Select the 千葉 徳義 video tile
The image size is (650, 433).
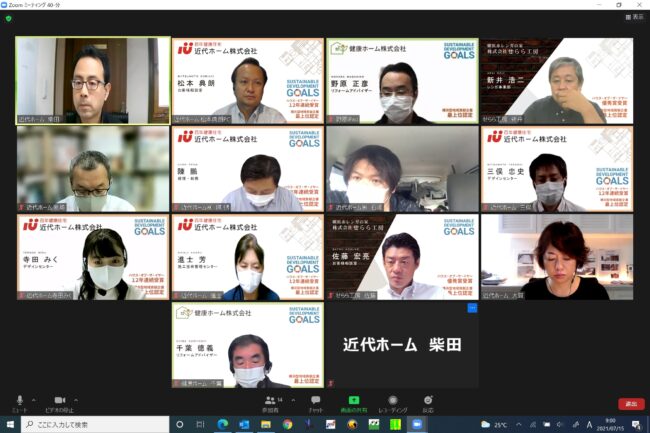click(x=248, y=345)
